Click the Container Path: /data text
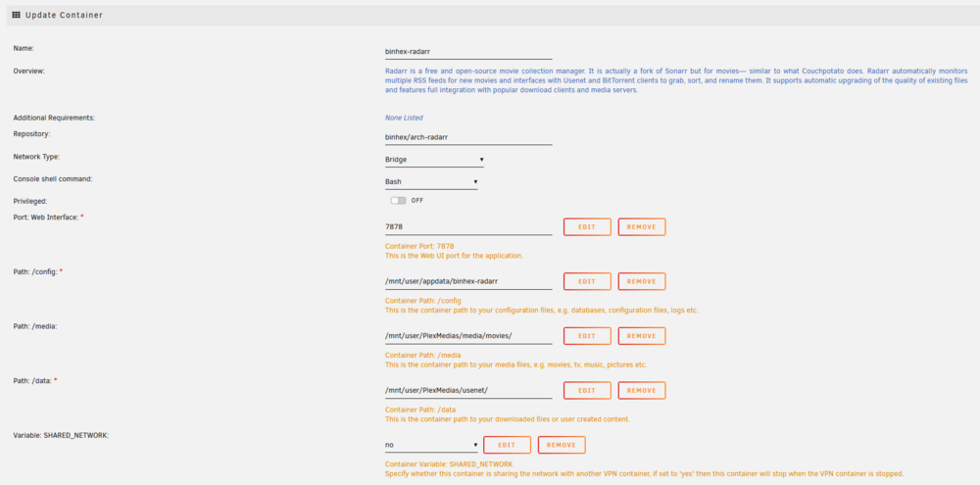980x485 pixels. pyautogui.click(x=420, y=410)
